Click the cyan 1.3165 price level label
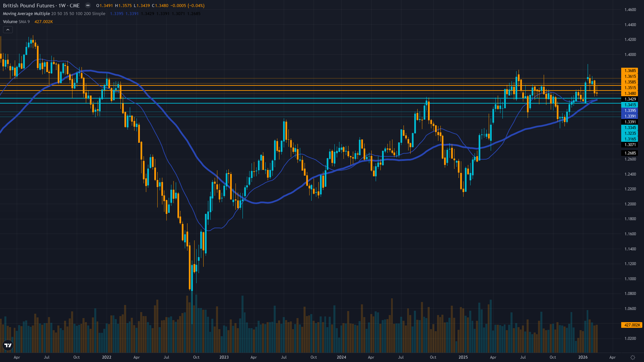 coord(630,139)
